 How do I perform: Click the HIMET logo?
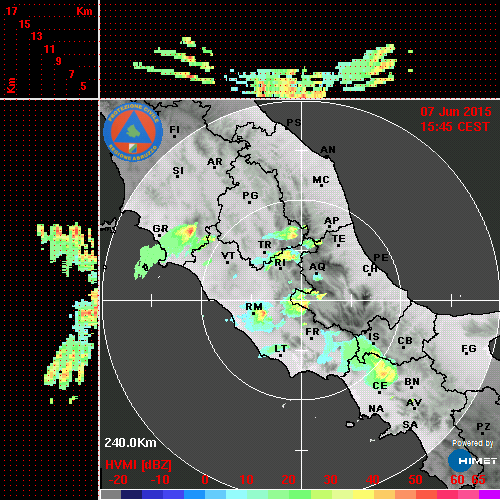(x=472, y=461)
